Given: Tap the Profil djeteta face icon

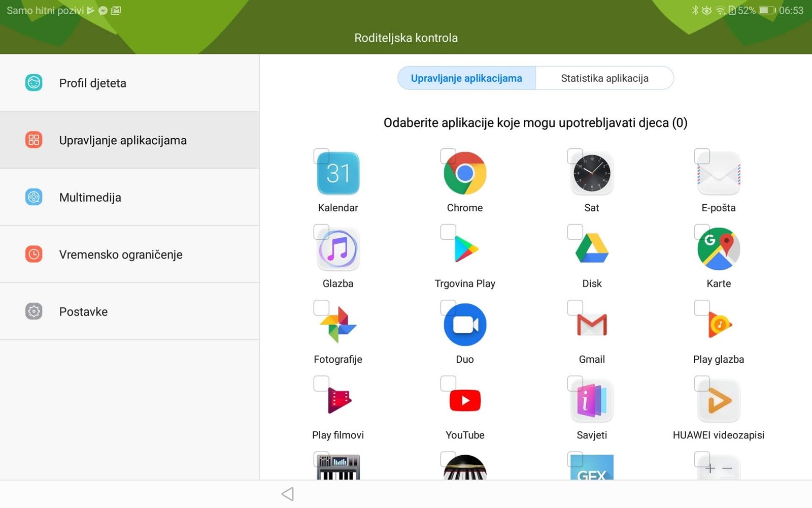Looking at the screenshot, I should [34, 82].
